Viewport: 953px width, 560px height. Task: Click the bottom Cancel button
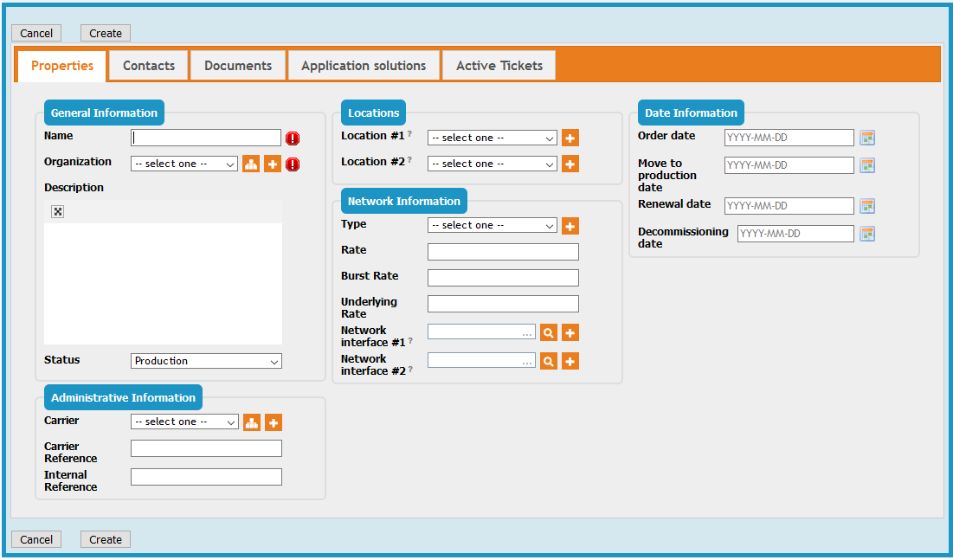[36, 539]
